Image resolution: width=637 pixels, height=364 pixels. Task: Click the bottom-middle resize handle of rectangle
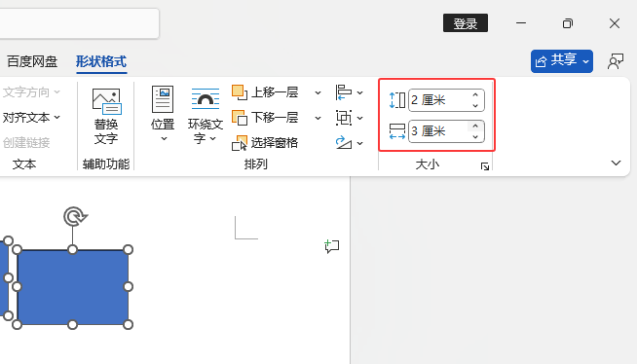[72, 324]
